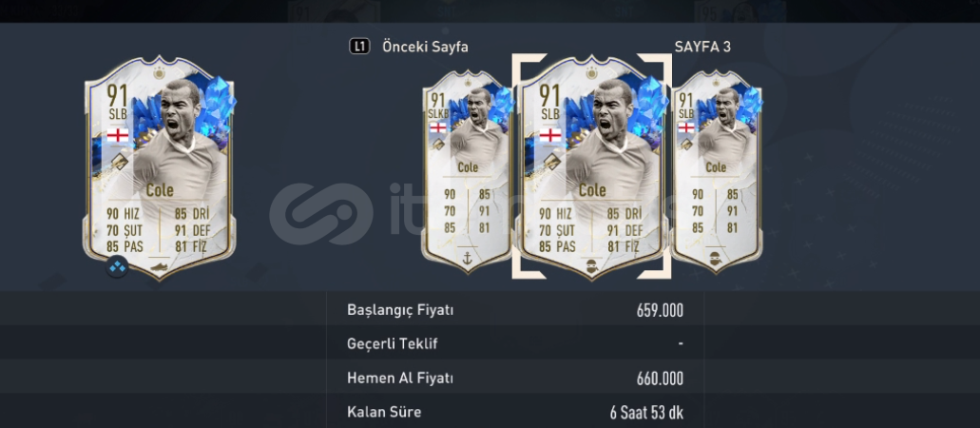Click the watermark chain-link logo
The width and height of the screenshot is (980, 428).
pyautogui.click(x=320, y=214)
